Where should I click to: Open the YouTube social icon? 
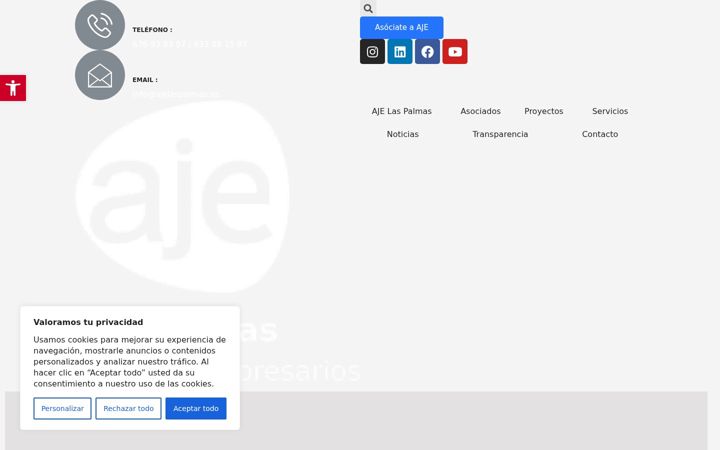(x=455, y=51)
